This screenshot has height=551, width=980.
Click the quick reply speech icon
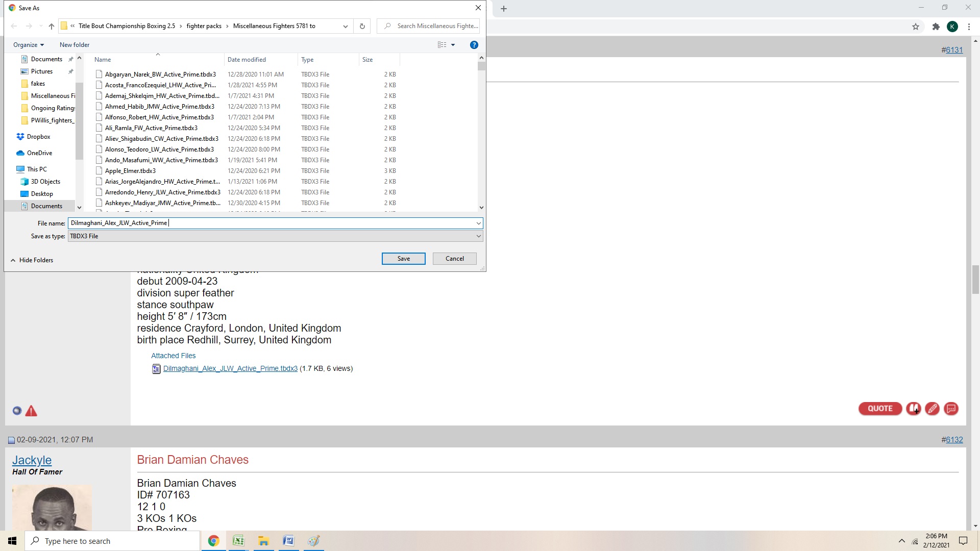[951, 409]
